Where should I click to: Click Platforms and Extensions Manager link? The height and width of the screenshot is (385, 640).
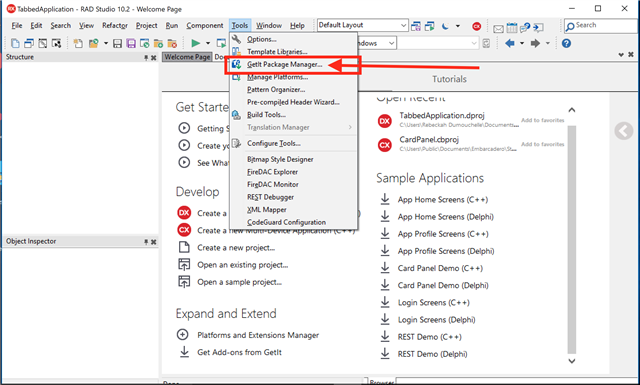(258, 335)
